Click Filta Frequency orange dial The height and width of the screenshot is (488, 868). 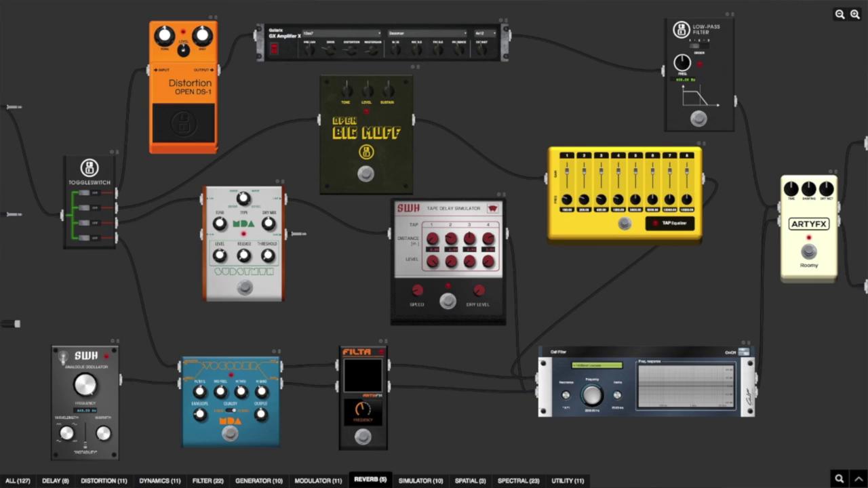[363, 409]
